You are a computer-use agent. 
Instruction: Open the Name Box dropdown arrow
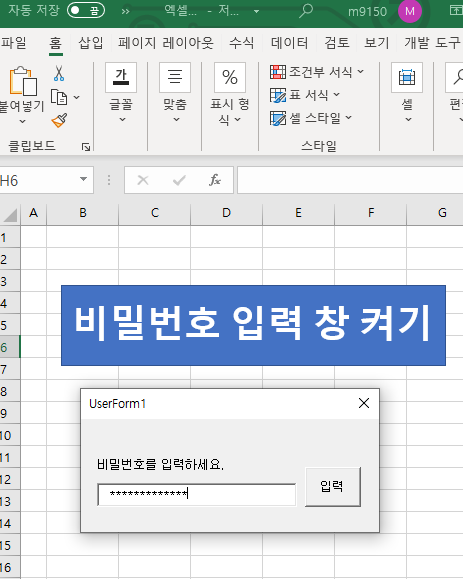click(x=84, y=179)
